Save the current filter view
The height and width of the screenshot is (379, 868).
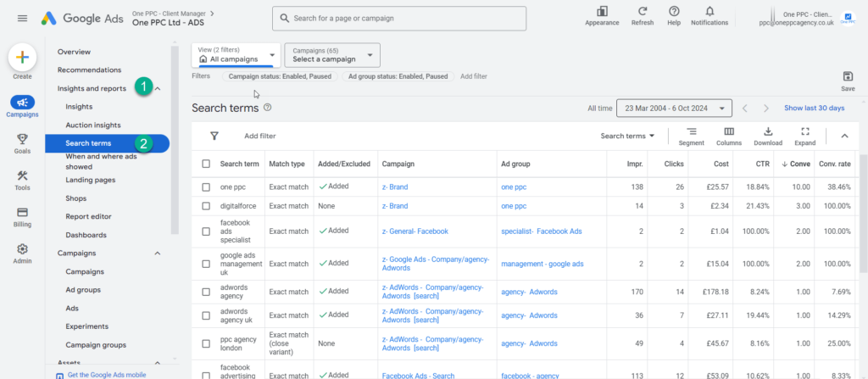pos(848,76)
